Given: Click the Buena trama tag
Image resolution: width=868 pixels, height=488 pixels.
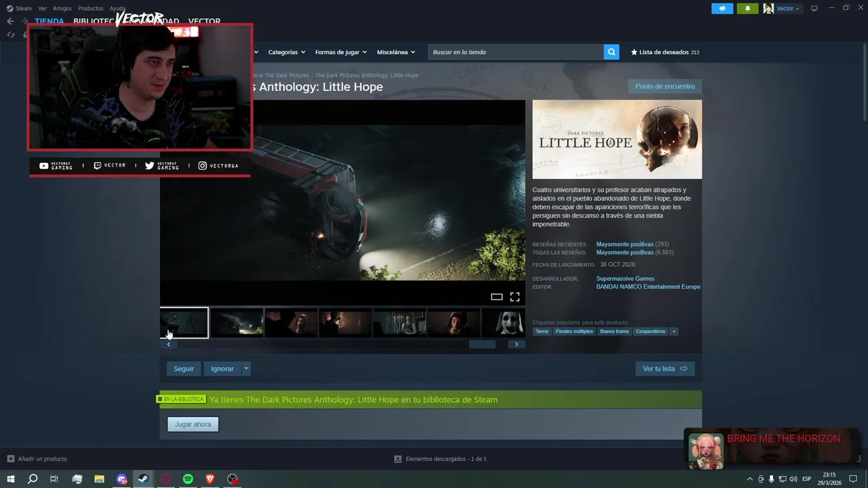Looking at the screenshot, I should point(614,331).
